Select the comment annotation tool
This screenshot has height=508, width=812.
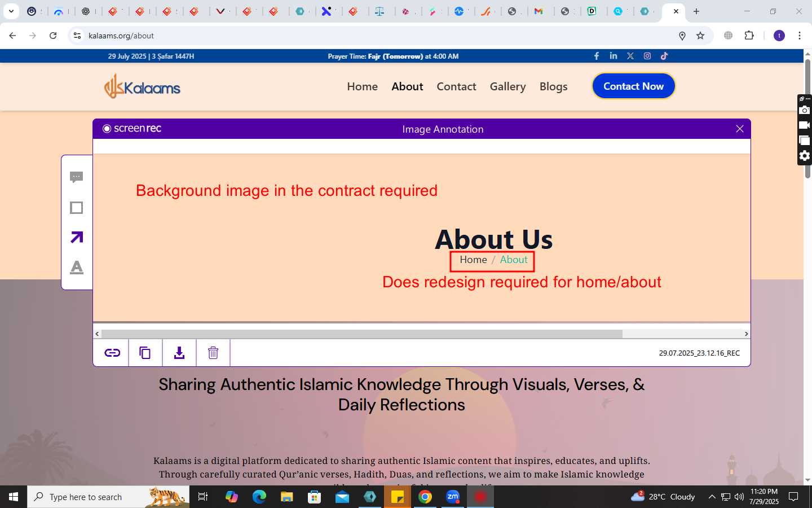tap(77, 177)
